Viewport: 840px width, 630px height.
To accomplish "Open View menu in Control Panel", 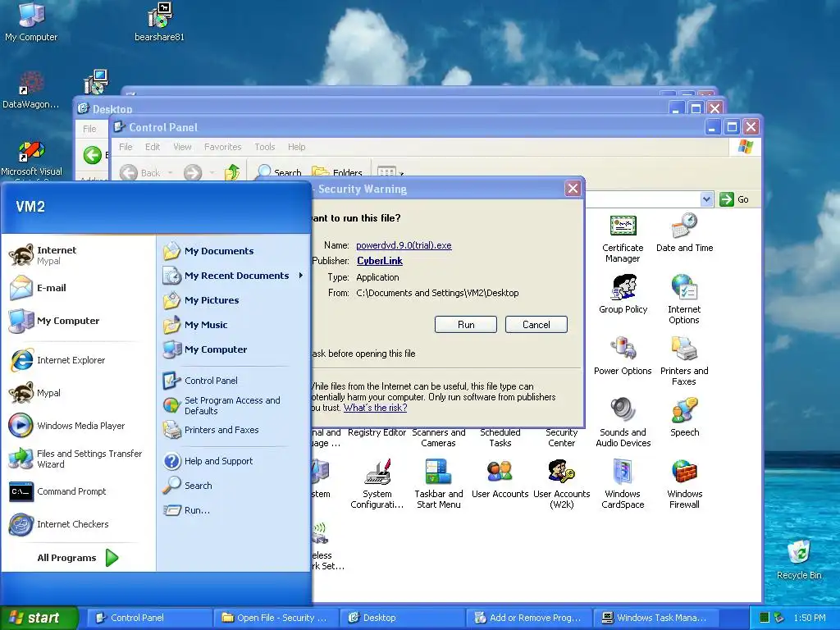I will click(x=182, y=147).
